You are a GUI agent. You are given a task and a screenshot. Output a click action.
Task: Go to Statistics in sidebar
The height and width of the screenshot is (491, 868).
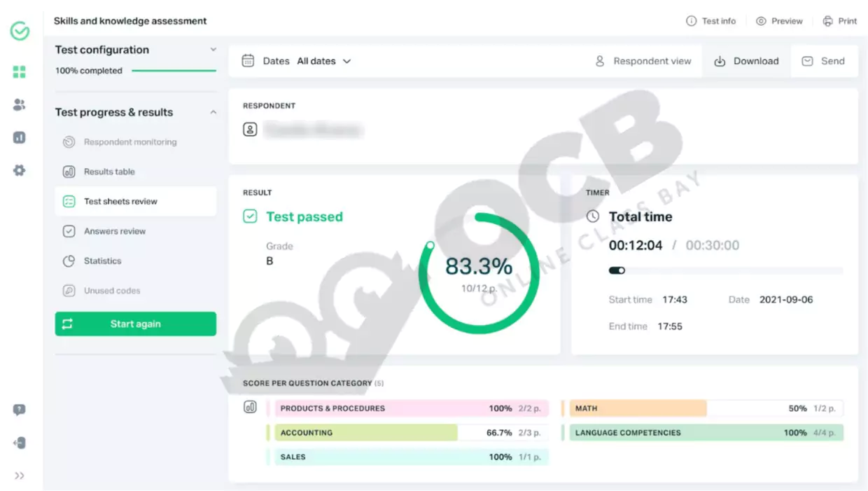102,261
